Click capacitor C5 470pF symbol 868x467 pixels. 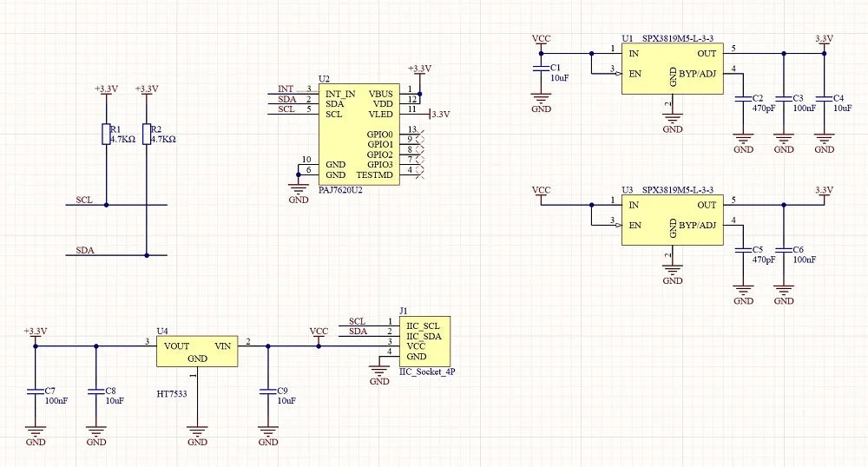tap(744, 251)
